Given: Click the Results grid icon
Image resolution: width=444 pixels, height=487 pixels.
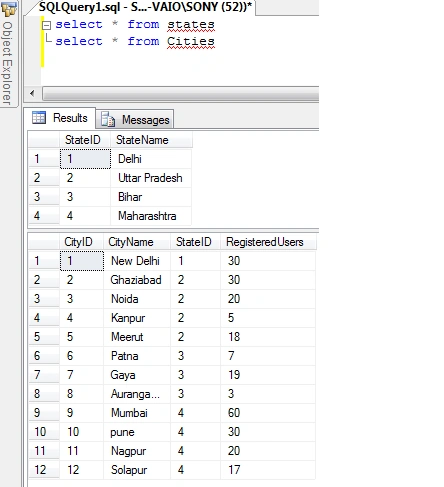Looking at the screenshot, I should click(x=39, y=118).
